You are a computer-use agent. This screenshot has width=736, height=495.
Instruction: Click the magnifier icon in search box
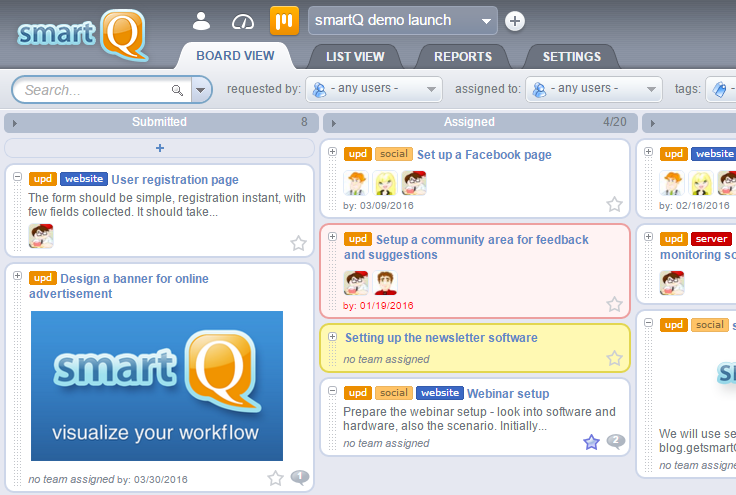pyautogui.click(x=177, y=90)
